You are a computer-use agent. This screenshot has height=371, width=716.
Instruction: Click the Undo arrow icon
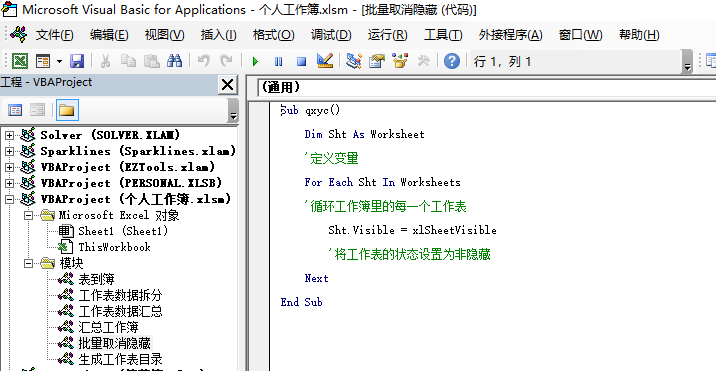click(x=204, y=61)
